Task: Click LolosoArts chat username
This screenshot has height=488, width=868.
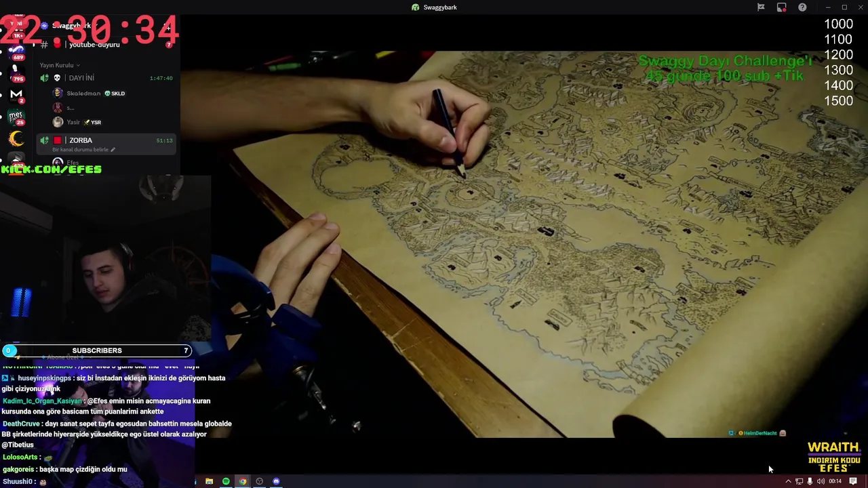Action: point(20,457)
